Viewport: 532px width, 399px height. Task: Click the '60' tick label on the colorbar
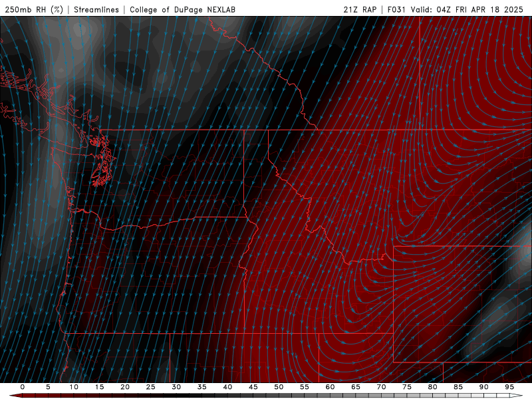pyautogui.click(x=330, y=387)
